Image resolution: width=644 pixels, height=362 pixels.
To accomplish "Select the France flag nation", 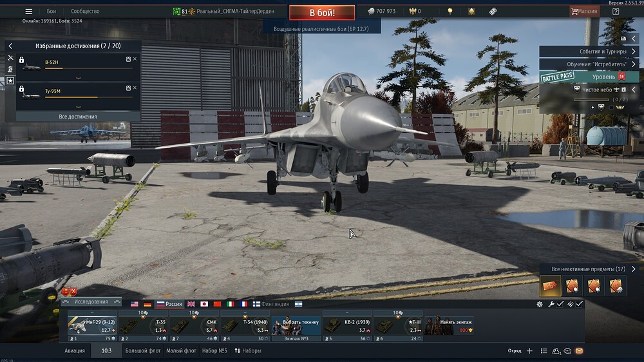I will click(x=243, y=304).
